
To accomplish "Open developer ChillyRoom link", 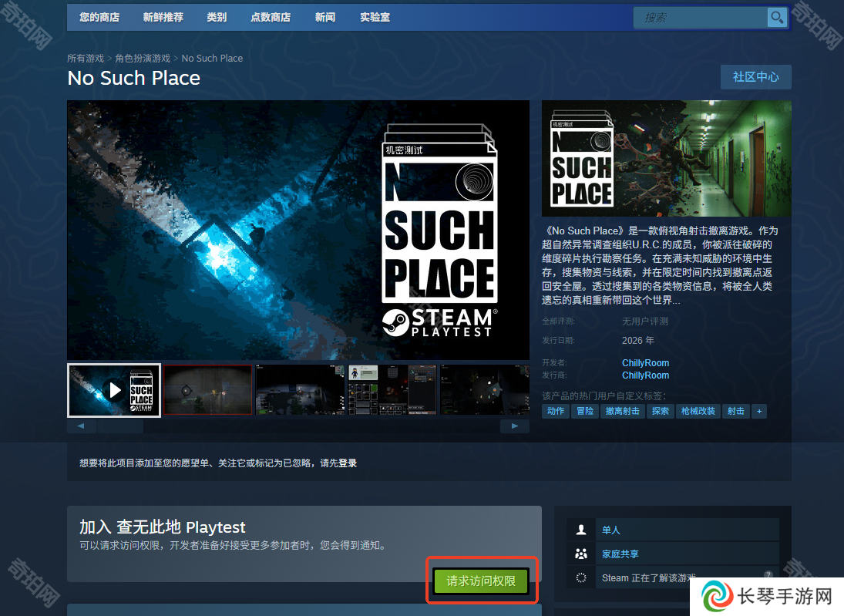I will (645, 363).
